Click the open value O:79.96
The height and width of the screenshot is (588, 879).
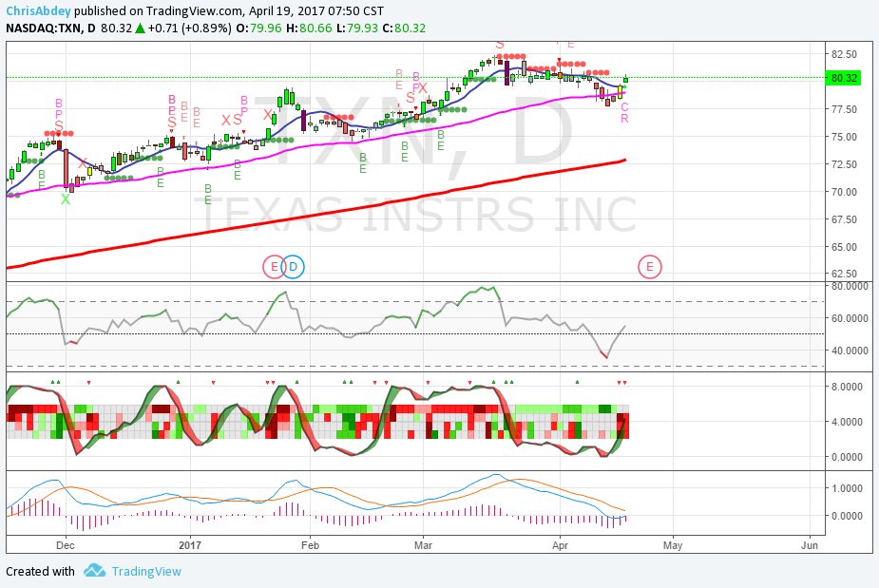coord(258,28)
